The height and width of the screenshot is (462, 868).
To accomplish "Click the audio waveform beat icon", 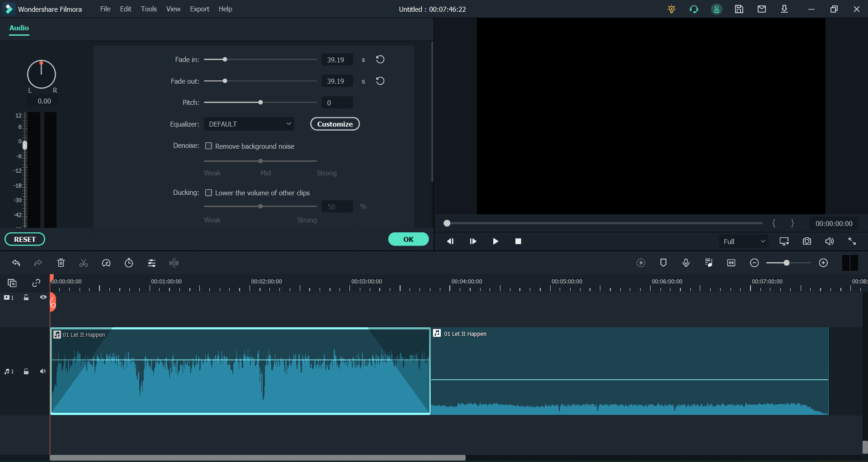I will click(174, 263).
